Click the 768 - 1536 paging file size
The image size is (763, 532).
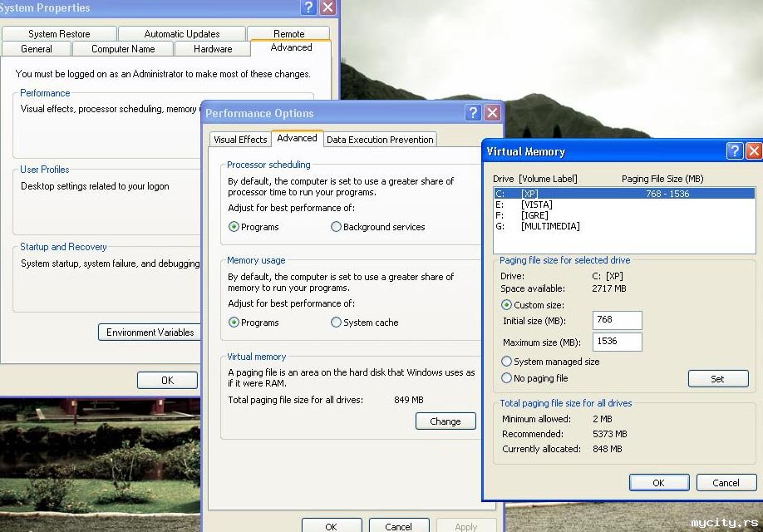coord(667,194)
